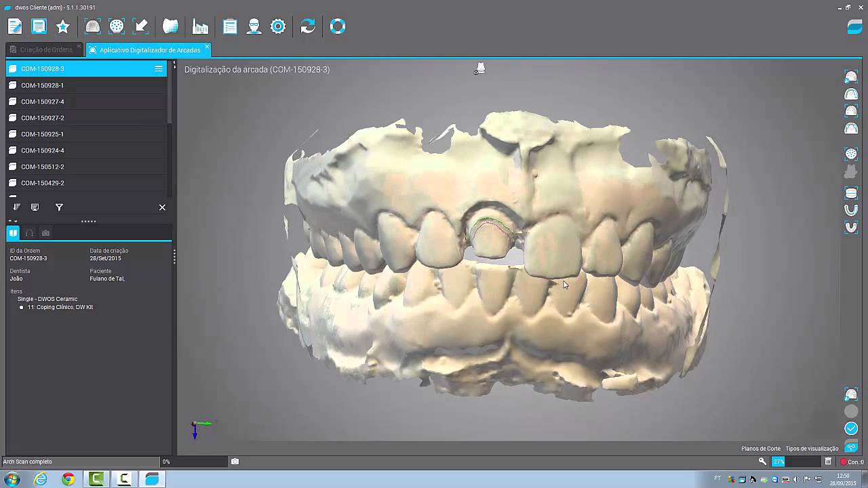The image size is (868, 488).
Task: Open the Windows Start menu
Action: [12, 479]
